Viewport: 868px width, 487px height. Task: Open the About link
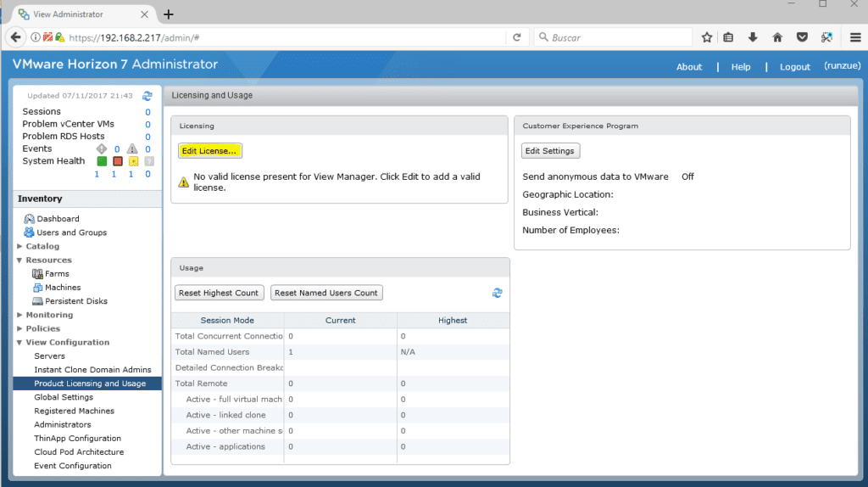[x=688, y=67]
